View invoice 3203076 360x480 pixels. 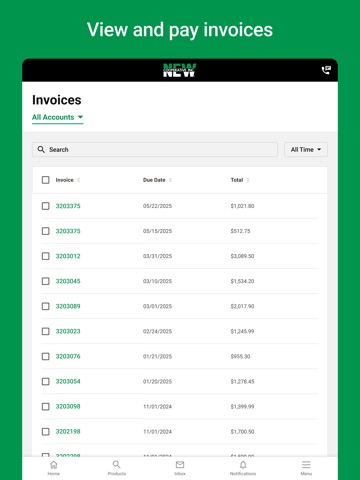(x=68, y=356)
